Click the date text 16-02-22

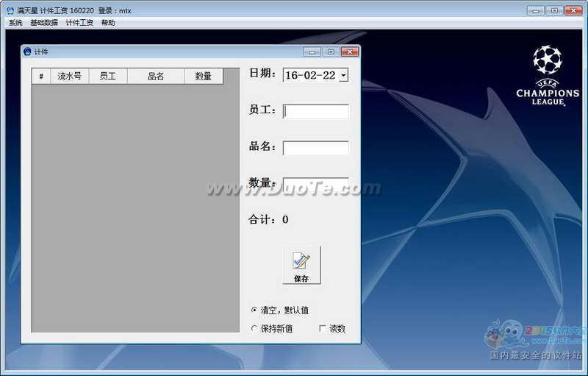coord(310,75)
